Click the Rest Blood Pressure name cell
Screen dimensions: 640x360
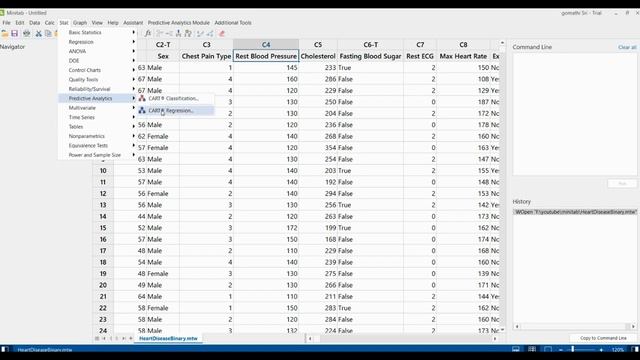click(x=266, y=56)
